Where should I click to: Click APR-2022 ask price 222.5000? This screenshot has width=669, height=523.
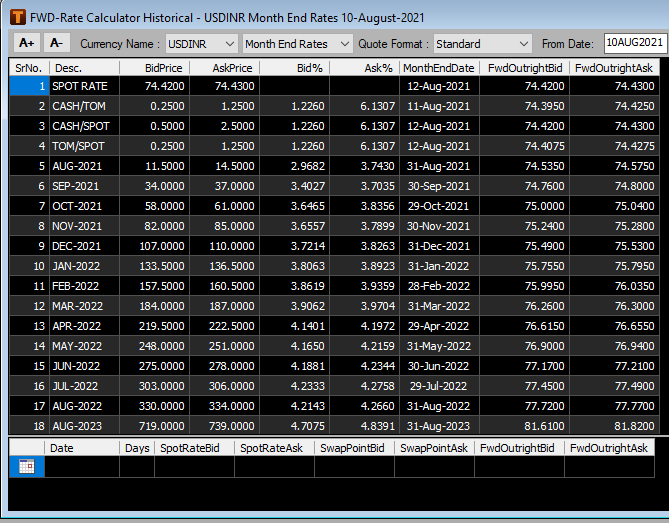click(225, 326)
